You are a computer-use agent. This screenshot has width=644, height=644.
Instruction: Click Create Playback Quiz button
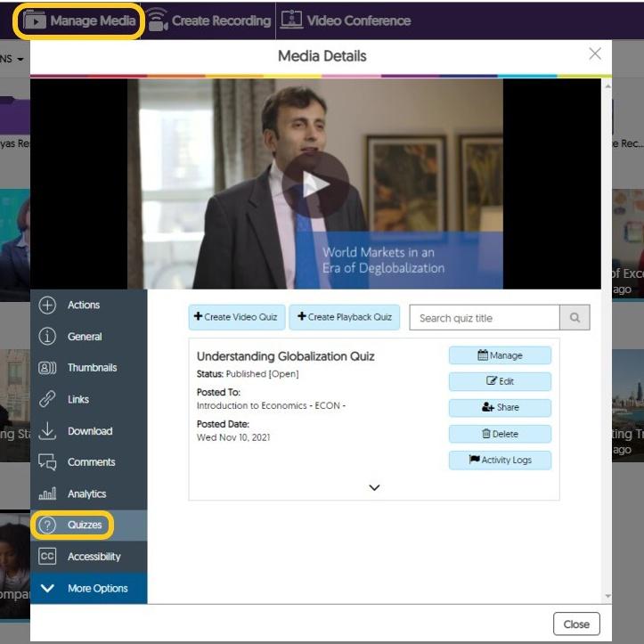tap(345, 317)
